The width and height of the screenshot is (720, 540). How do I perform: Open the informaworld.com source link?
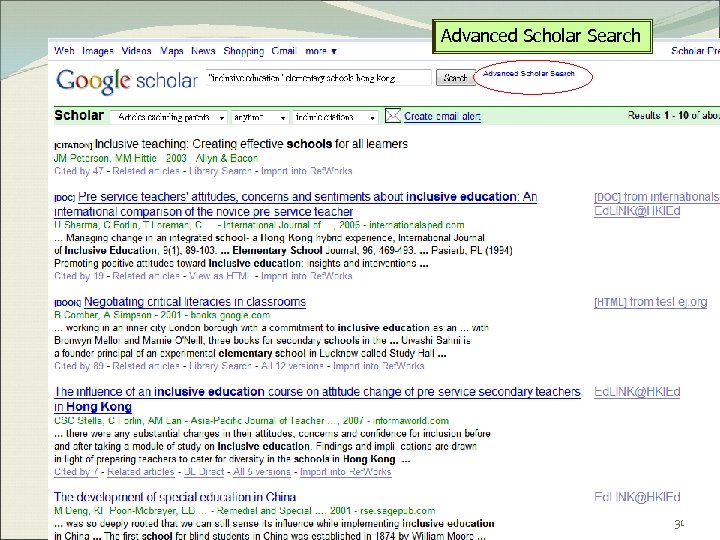click(411, 421)
